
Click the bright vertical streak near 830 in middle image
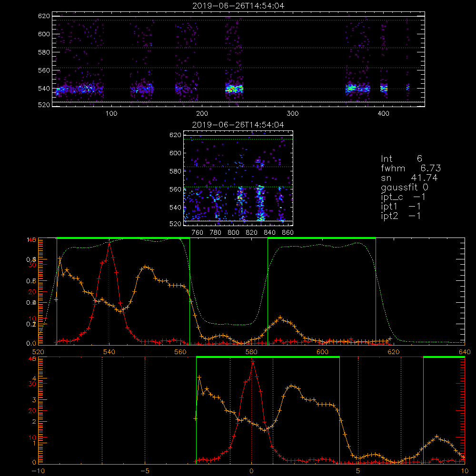pyautogui.click(x=260, y=202)
